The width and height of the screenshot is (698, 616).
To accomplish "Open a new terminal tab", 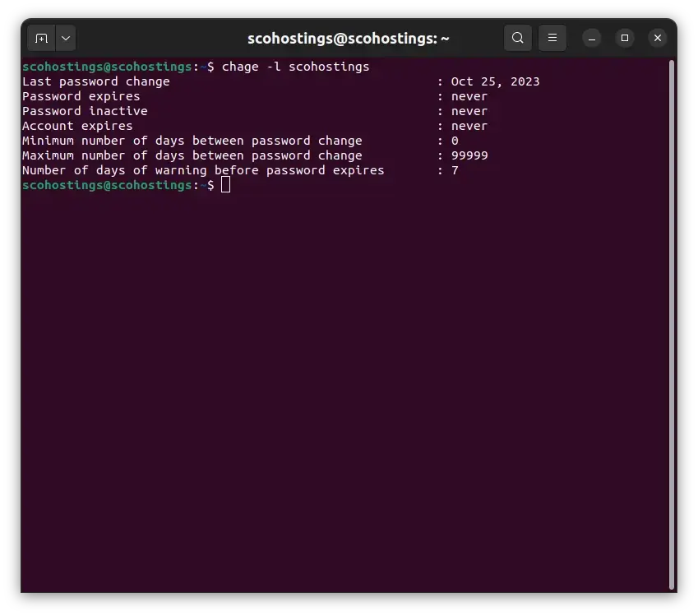I will coord(41,39).
